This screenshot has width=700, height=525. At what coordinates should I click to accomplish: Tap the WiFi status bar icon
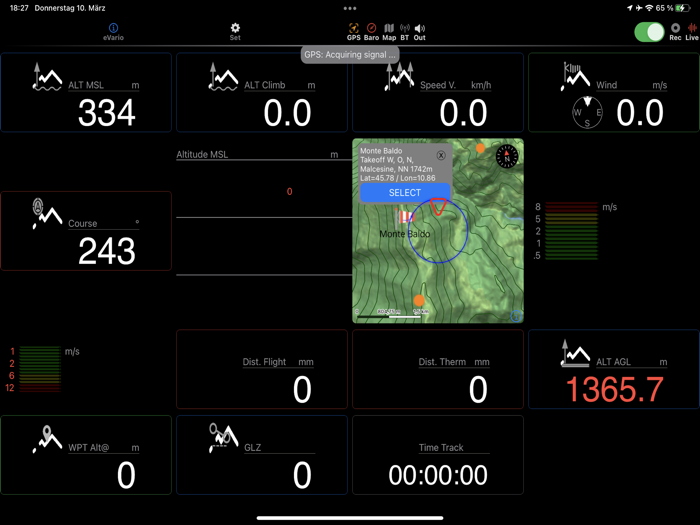[x=649, y=8]
